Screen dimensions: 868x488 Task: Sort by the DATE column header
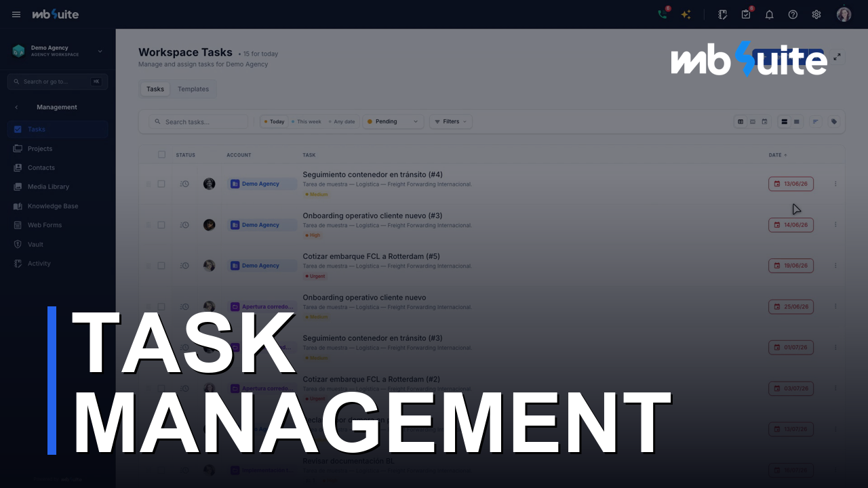click(778, 155)
